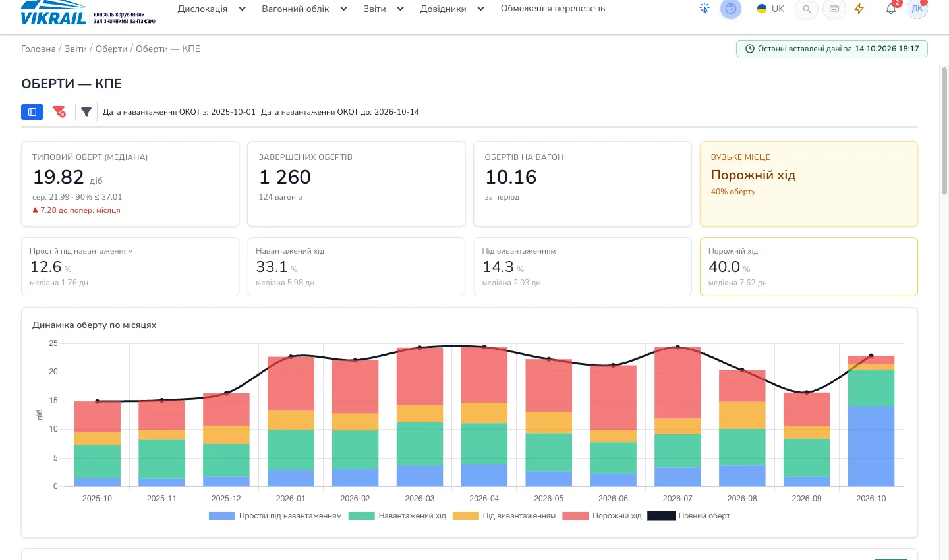
Task: Select the Навантажений хід 33.1% card
Action: coord(357,267)
